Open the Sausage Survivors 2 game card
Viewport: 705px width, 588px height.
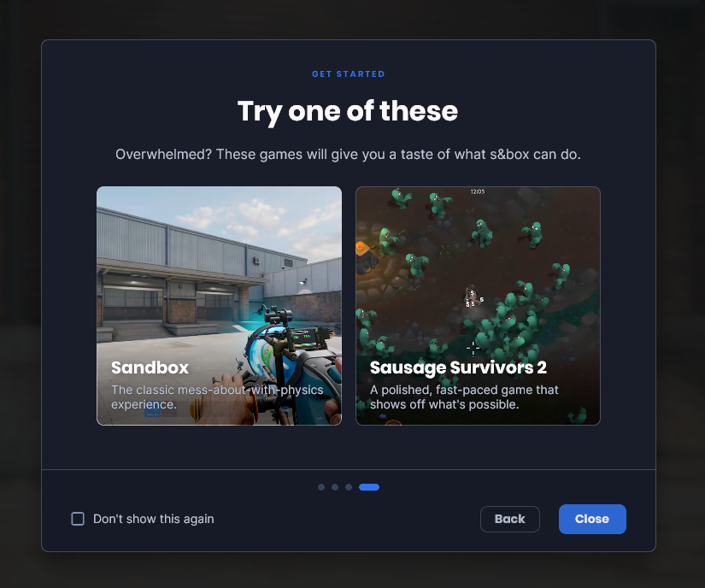coord(478,306)
